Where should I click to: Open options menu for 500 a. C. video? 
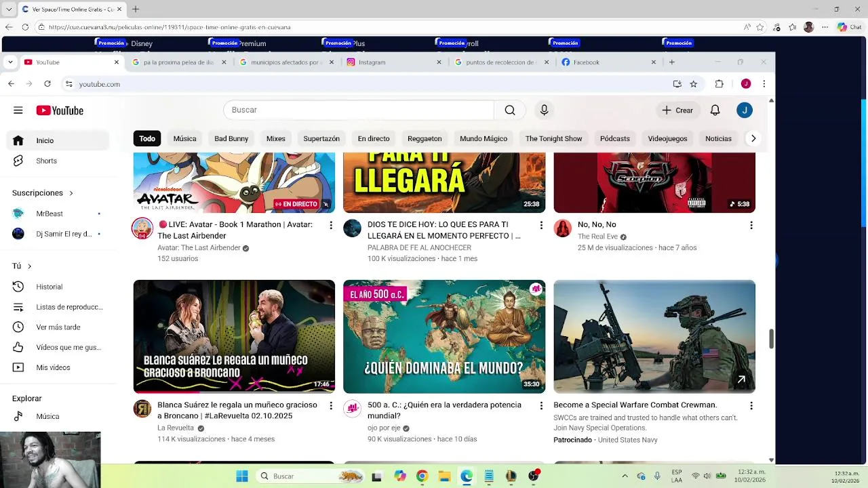click(x=541, y=405)
